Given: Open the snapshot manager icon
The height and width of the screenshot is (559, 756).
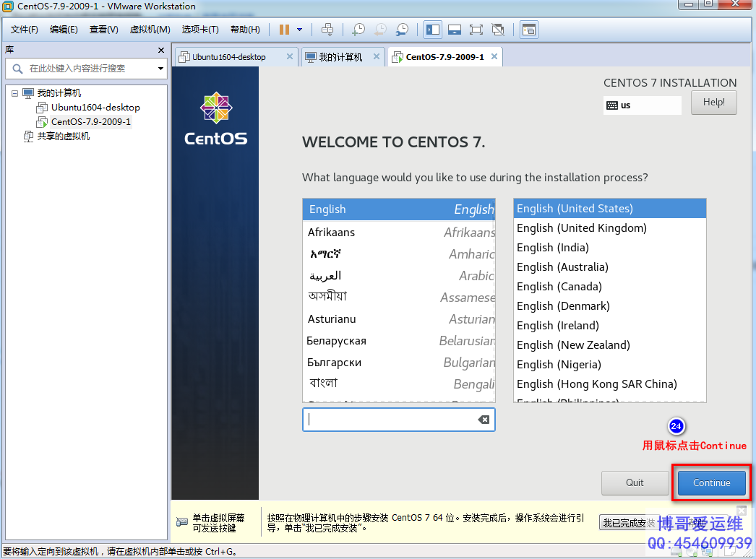Looking at the screenshot, I should [x=402, y=30].
